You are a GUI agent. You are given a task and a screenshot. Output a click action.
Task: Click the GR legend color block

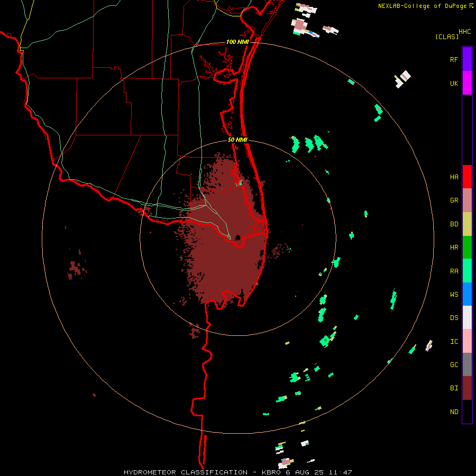(467, 200)
